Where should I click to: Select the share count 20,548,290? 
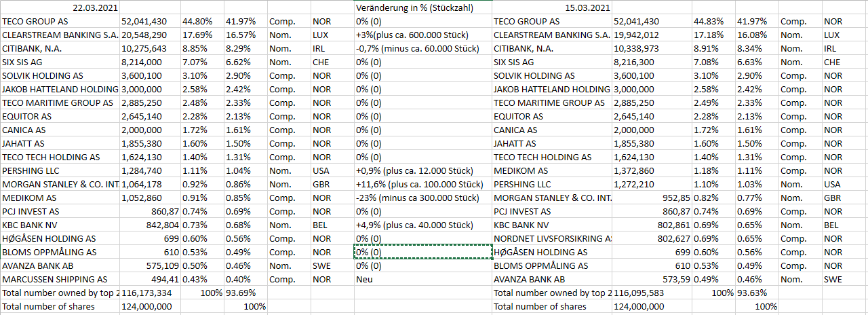click(150, 35)
